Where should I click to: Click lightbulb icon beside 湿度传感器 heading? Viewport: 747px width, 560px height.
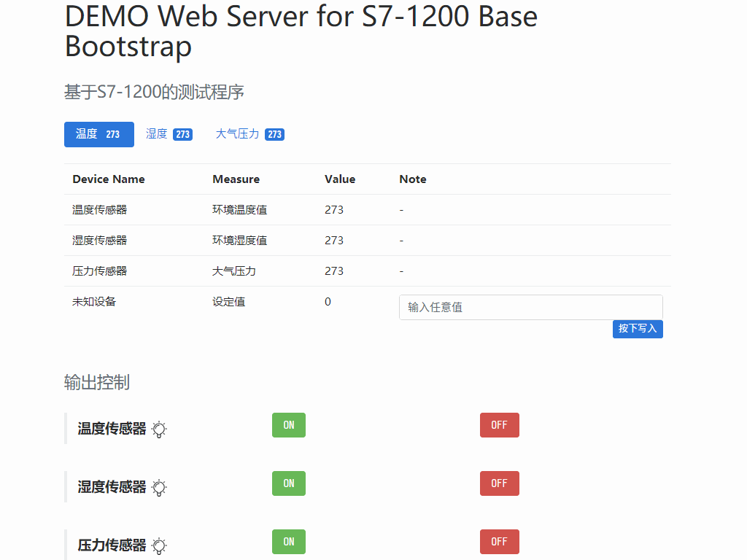(159, 488)
